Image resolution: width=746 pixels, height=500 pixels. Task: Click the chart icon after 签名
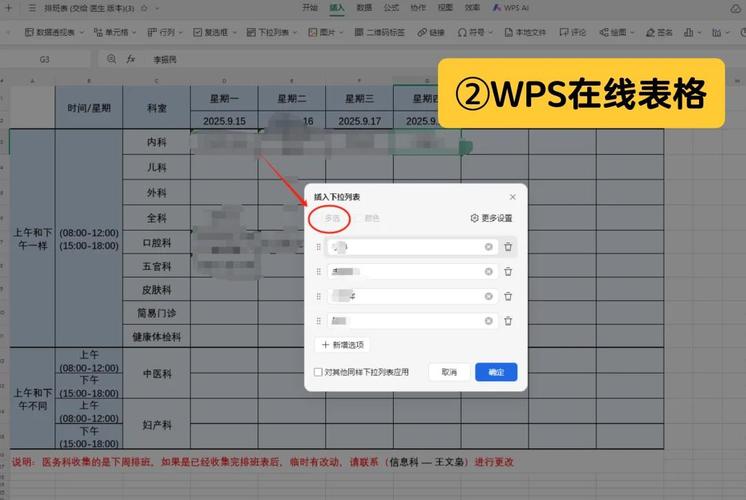(688, 32)
